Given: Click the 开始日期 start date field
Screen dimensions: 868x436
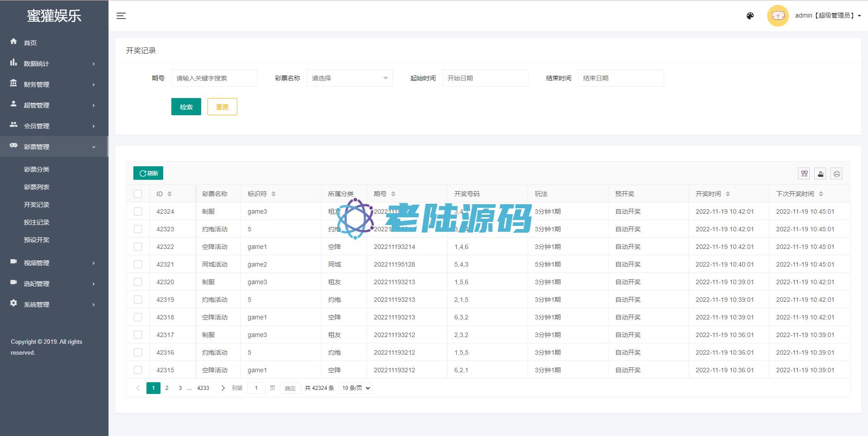Looking at the screenshot, I should pos(485,78).
